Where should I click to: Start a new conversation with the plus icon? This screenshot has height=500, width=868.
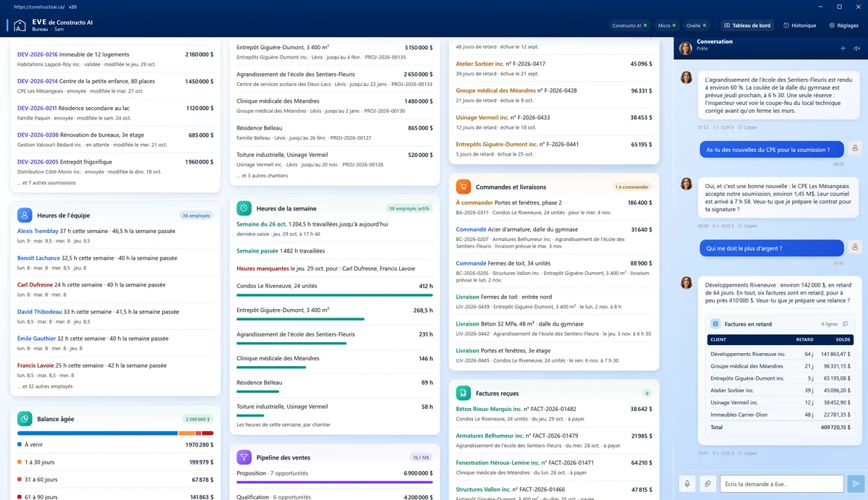click(843, 48)
